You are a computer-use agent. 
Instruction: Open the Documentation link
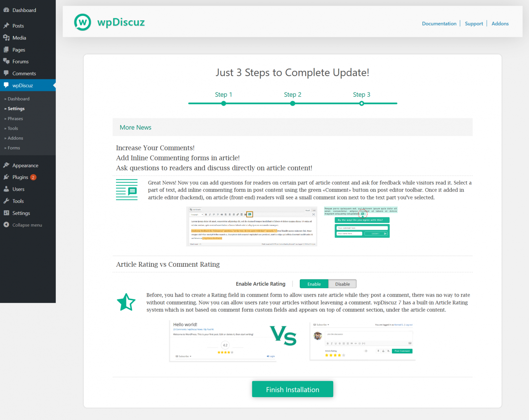pyautogui.click(x=439, y=23)
